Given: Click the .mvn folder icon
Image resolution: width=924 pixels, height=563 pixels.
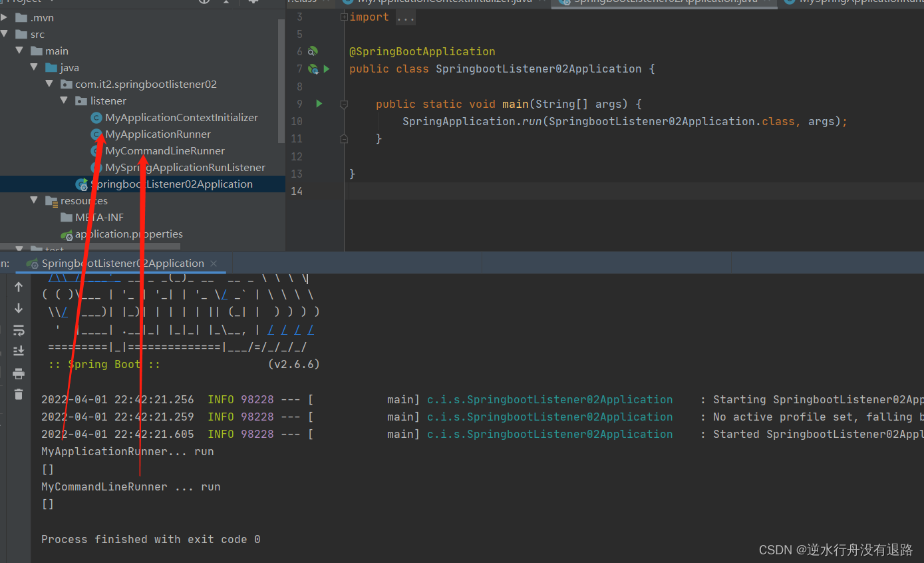Looking at the screenshot, I should [x=21, y=17].
